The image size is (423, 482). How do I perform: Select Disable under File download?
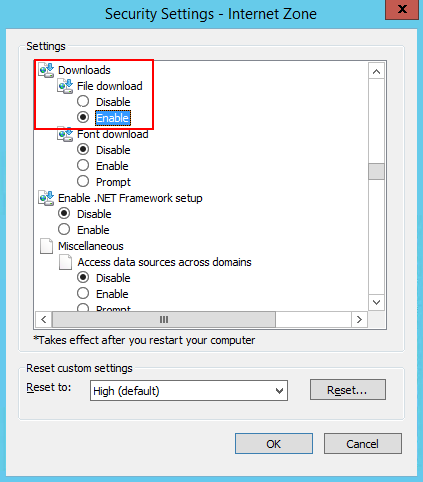tap(83, 101)
